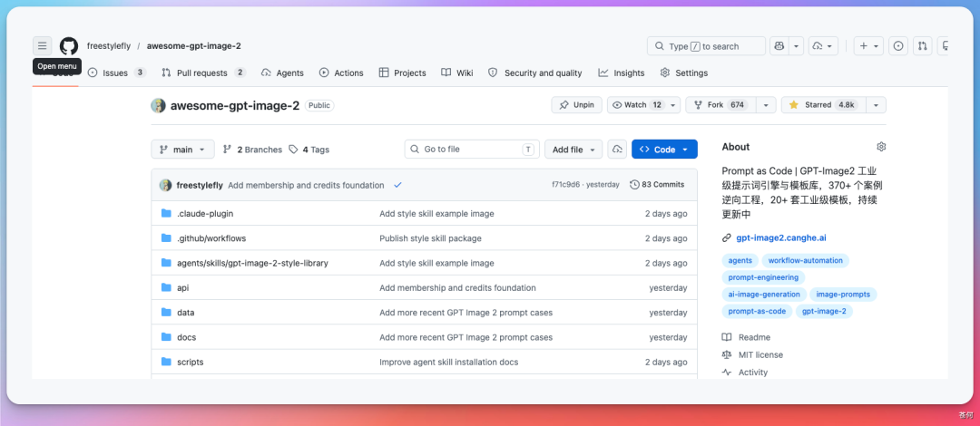Viewport: 980px width, 426px height.
Task: Open the repository Settings tab
Action: [684, 73]
